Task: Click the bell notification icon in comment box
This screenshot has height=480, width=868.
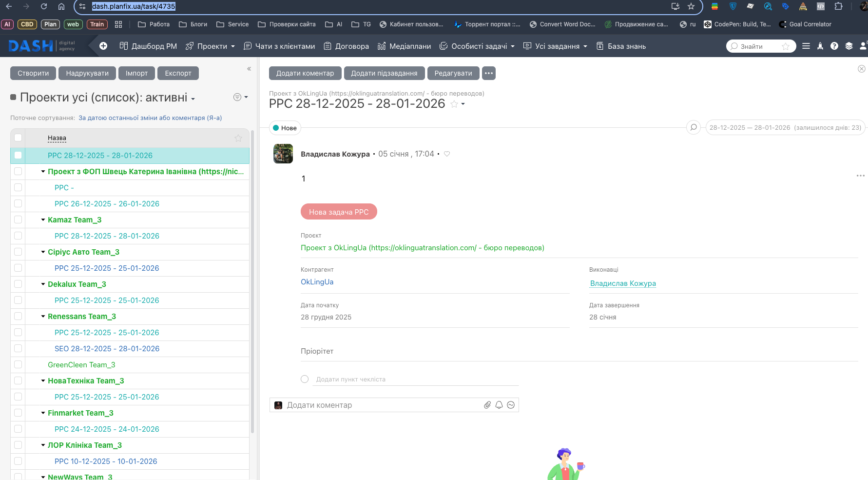Action: [499, 405]
